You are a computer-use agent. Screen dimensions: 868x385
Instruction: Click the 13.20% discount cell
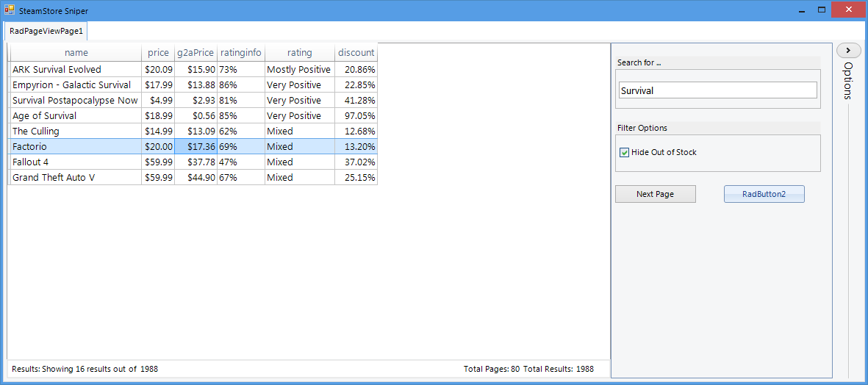pos(356,147)
